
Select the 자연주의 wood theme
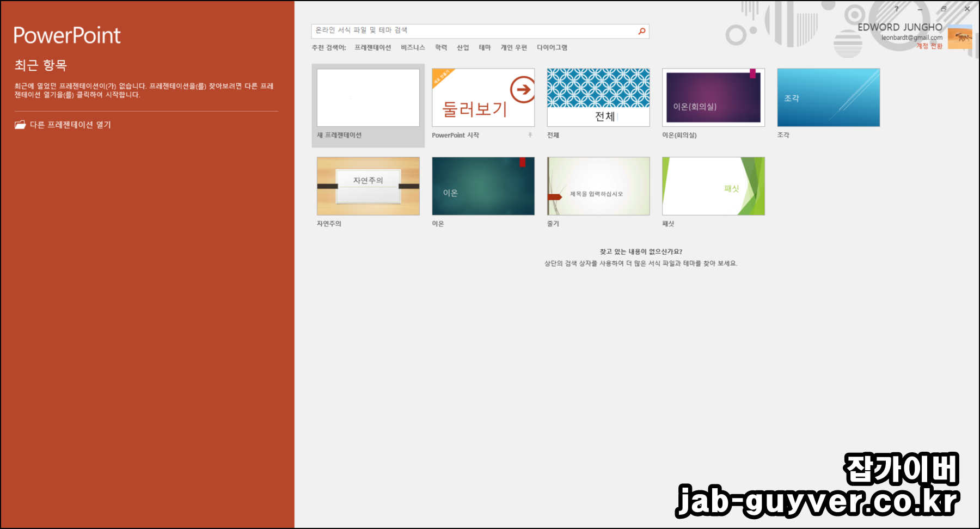[x=368, y=186]
